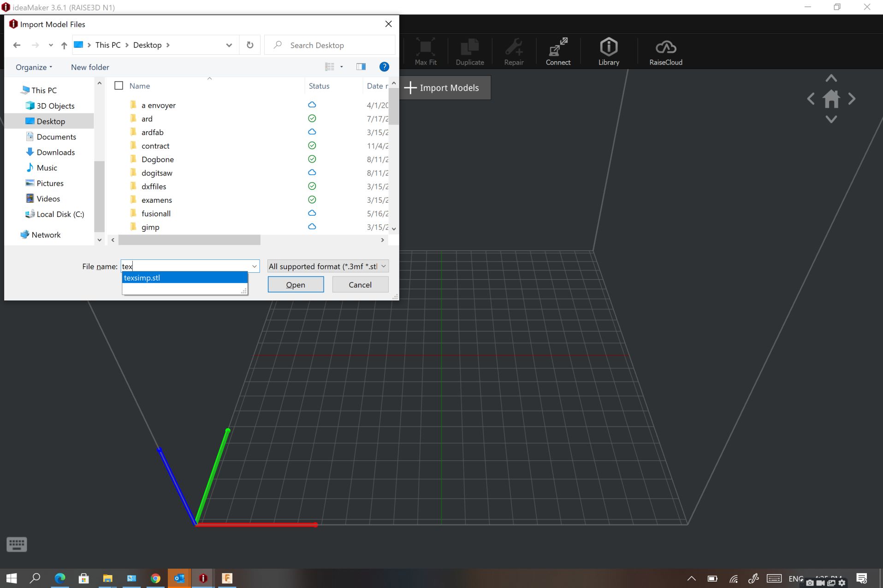The image size is (883, 588).
Task: Rotate view with the up arrow
Action: pyautogui.click(x=831, y=78)
